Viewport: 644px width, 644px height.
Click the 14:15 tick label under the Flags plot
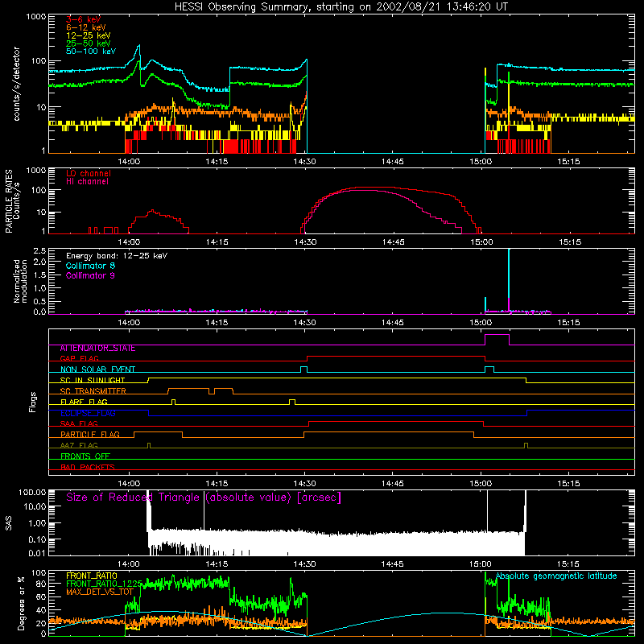(x=217, y=484)
